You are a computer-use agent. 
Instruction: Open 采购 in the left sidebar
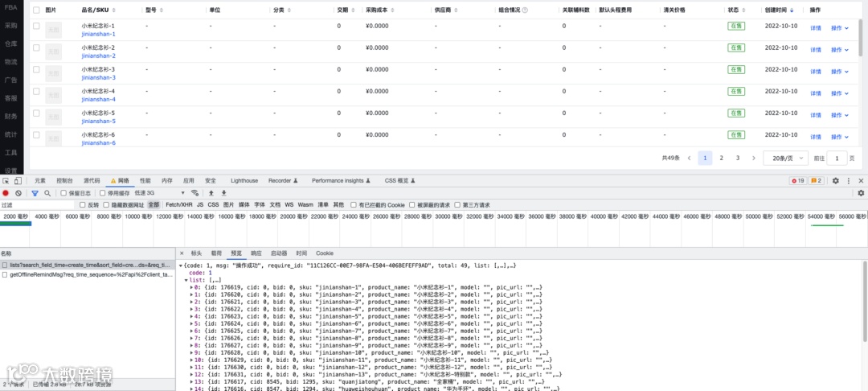[10, 26]
